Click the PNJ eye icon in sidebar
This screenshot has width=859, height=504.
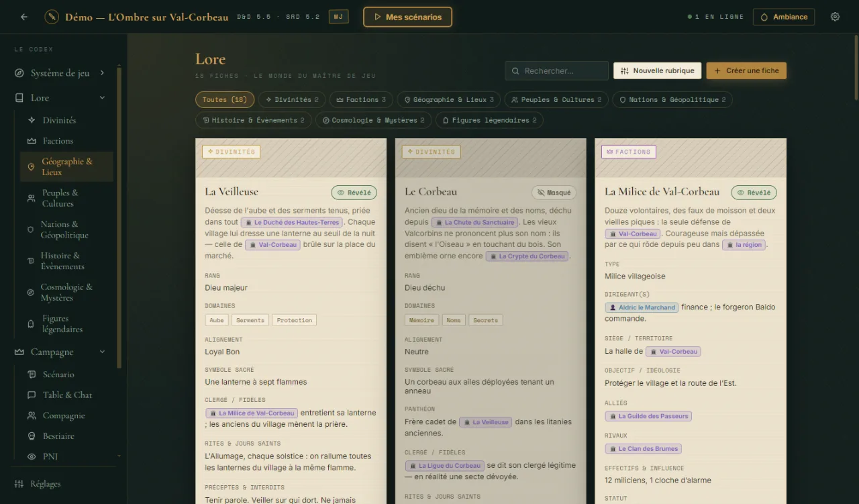pyautogui.click(x=31, y=456)
